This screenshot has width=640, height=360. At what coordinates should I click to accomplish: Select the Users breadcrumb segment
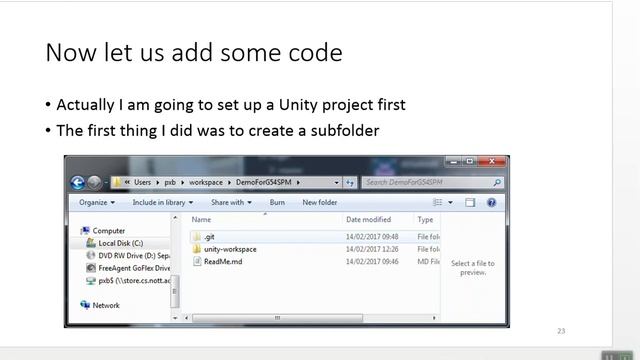142,182
